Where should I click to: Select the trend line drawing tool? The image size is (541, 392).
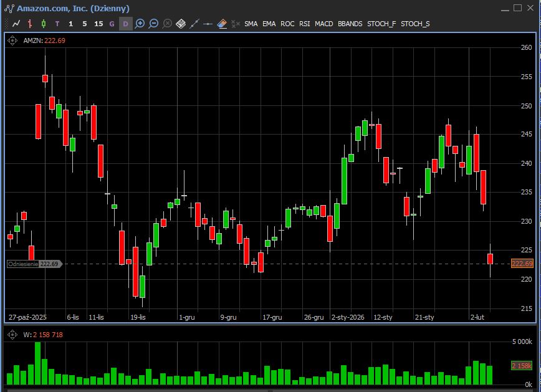coord(194,24)
